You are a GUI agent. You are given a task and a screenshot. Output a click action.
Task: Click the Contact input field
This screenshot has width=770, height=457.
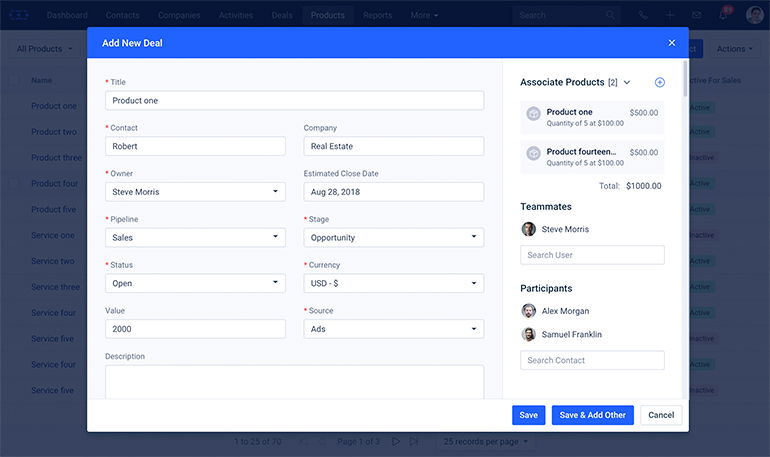pos(195,146)
